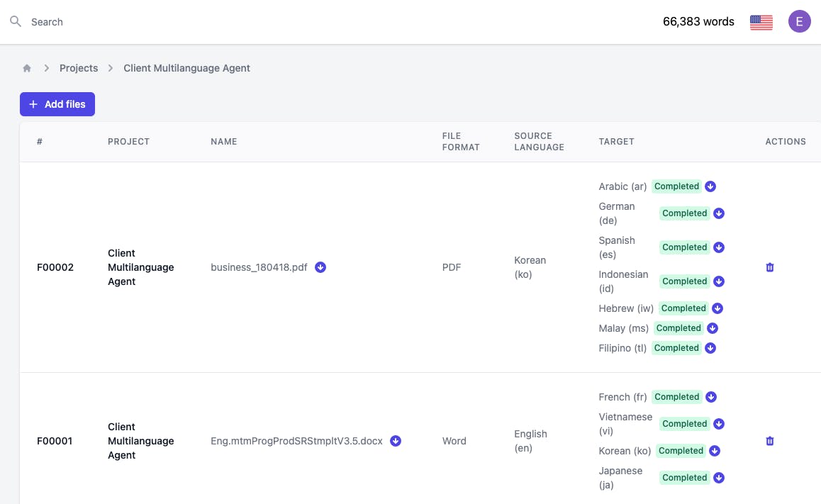Click the 66,383 words counter
Image resolution: width=821 pixels, height=504 pixels.
tap(698, 22)
